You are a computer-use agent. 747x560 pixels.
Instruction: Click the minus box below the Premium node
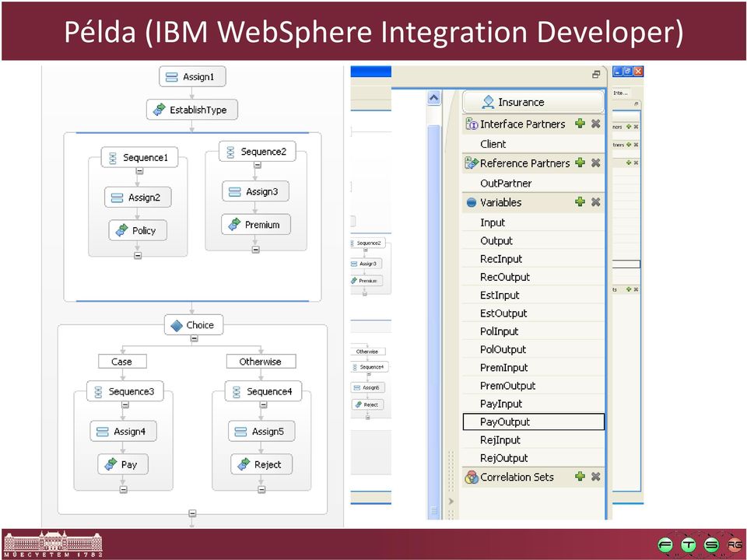click(256, 250)
